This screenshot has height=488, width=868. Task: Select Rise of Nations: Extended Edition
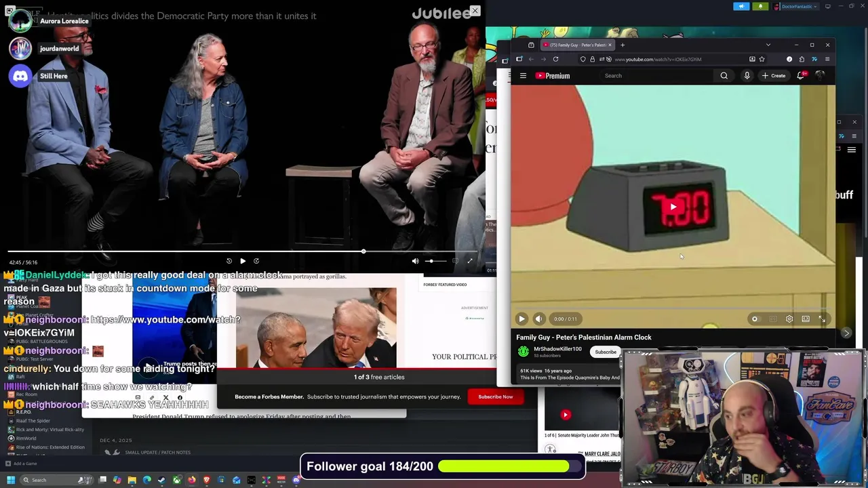50,447
